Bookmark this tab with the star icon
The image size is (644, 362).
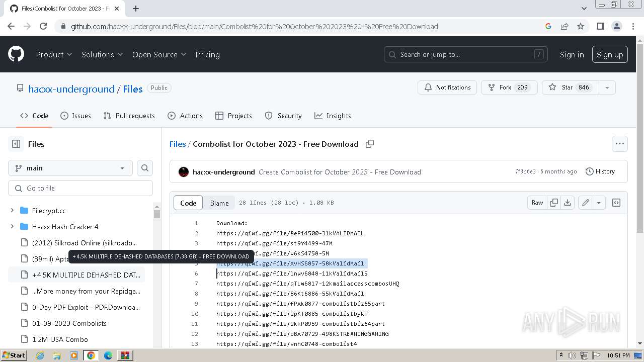click(581, 26)
